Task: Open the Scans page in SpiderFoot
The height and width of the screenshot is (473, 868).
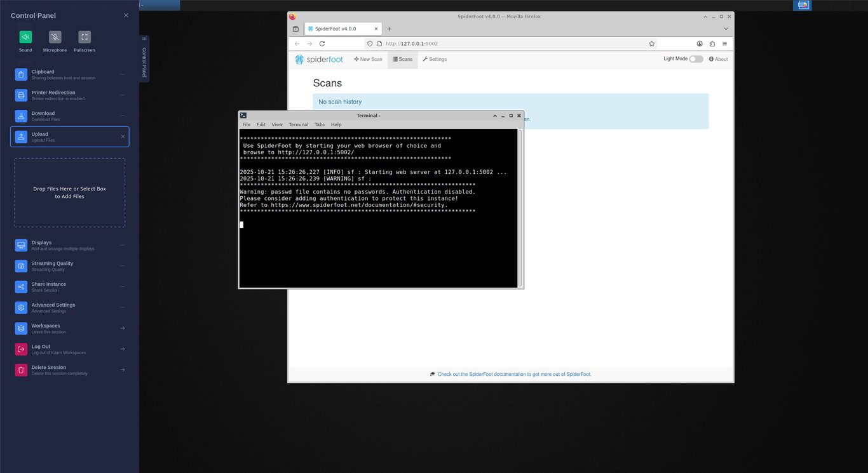Action: pyautogui.click(x=403, y=59)
